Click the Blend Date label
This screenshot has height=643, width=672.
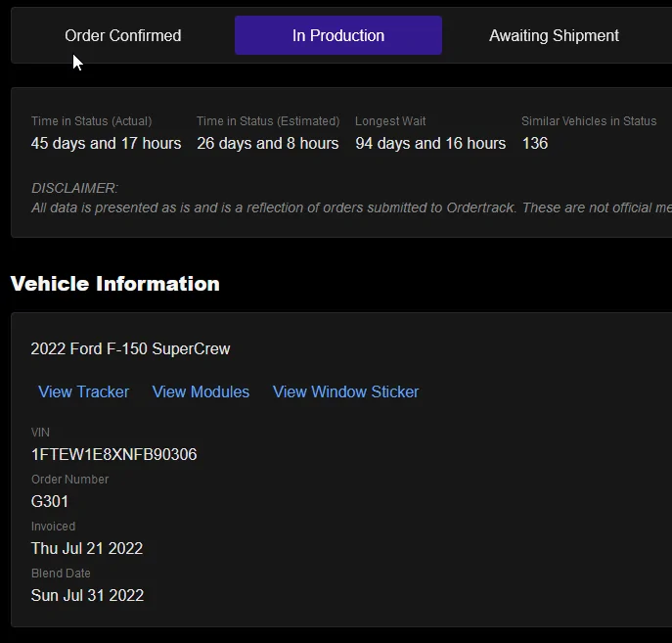[x=61, y=574]
